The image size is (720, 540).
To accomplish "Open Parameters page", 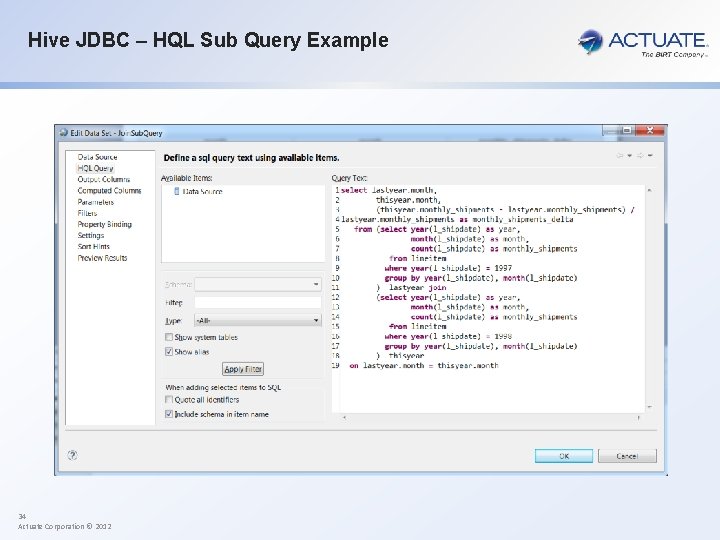I will click(96, 202).
